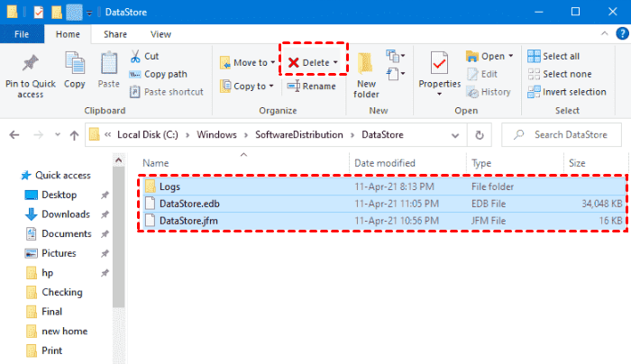
Task: Expand the Copy to dropdown
Action: [271, 86]
